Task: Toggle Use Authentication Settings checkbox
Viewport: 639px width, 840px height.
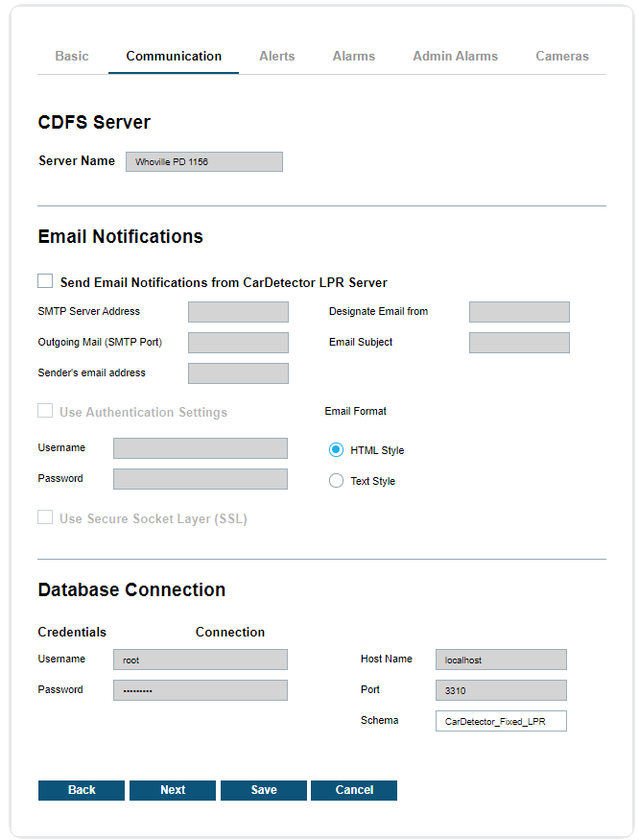Action: point(45,411)
